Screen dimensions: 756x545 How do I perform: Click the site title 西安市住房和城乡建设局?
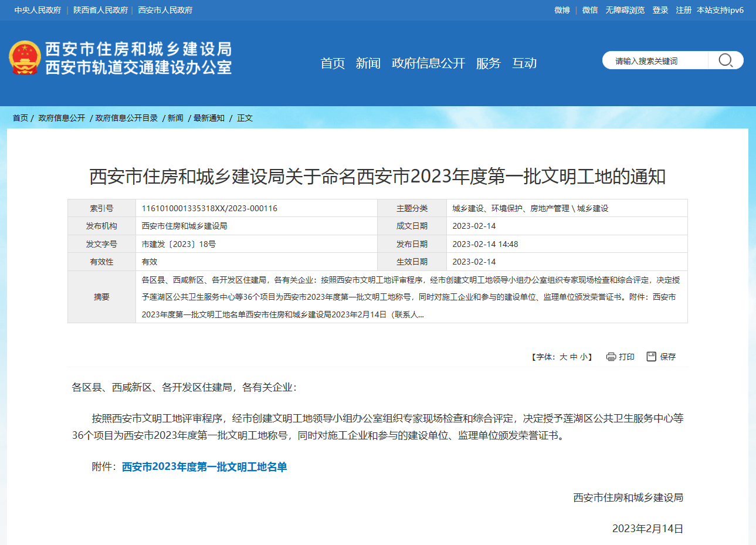pos(138,49)
